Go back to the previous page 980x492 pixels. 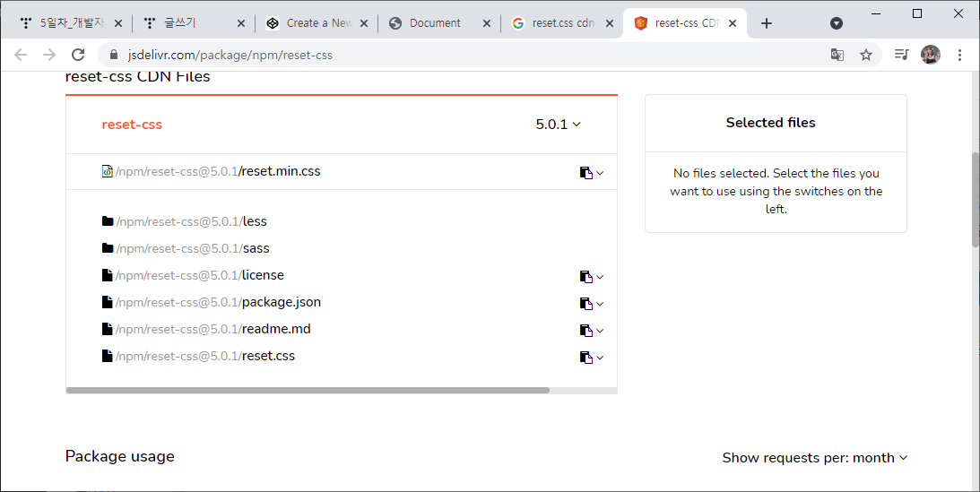click(21, 55)
